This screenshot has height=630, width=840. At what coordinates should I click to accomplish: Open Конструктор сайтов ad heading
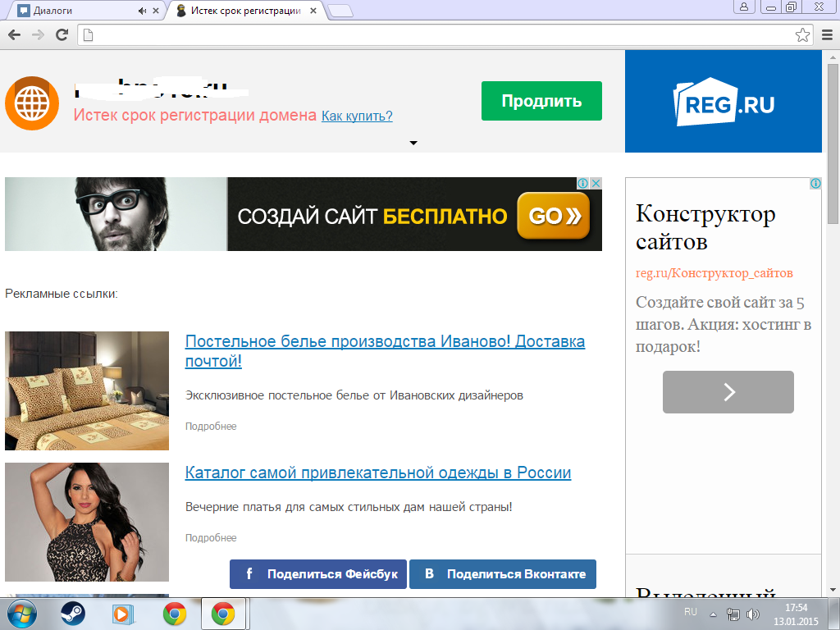point(705,228)
